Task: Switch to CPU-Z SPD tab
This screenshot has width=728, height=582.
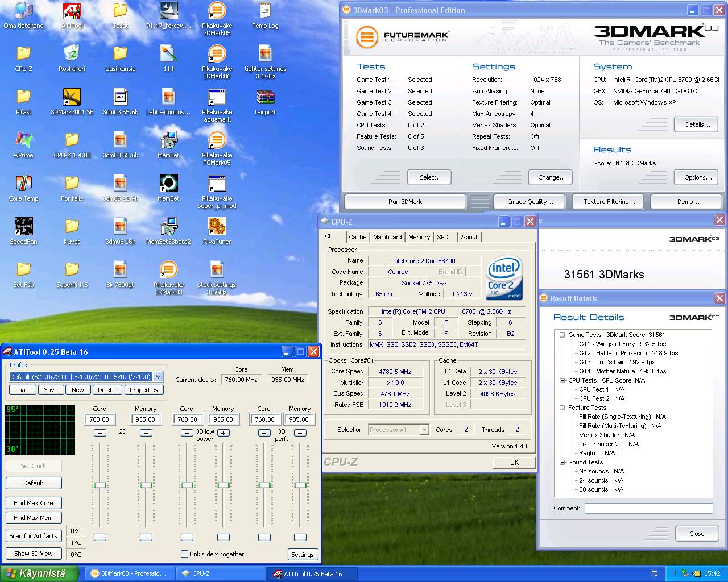Action: point(443,237)
